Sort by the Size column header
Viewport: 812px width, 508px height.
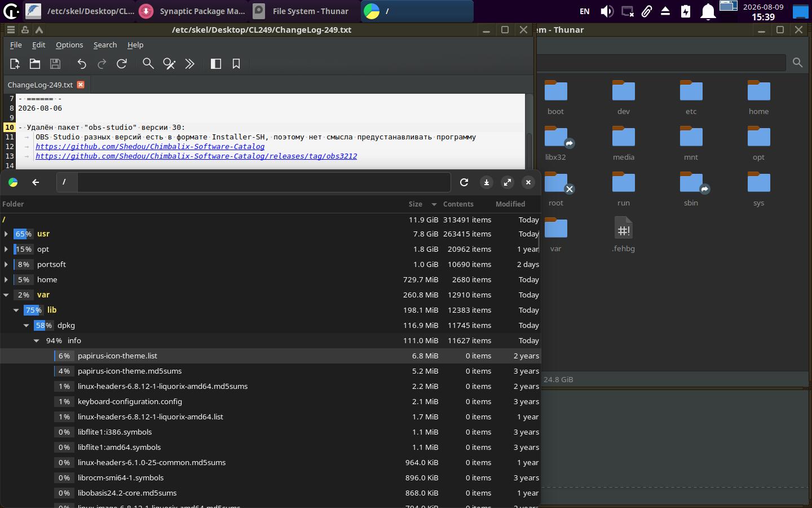[416, 204]
